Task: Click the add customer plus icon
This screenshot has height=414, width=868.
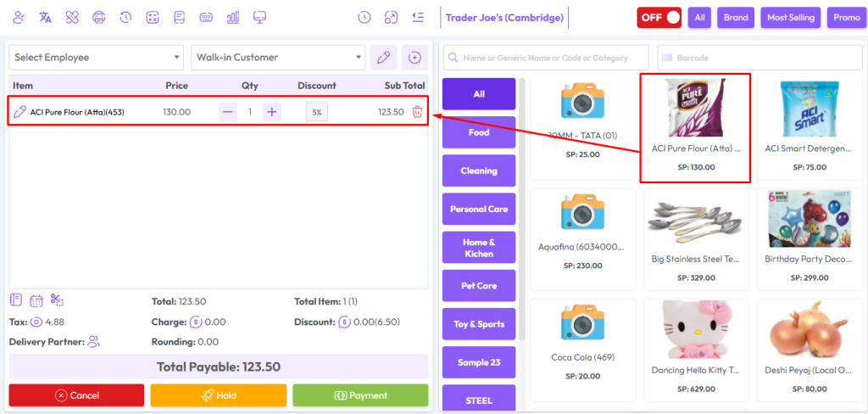Action: coord(415,58)
